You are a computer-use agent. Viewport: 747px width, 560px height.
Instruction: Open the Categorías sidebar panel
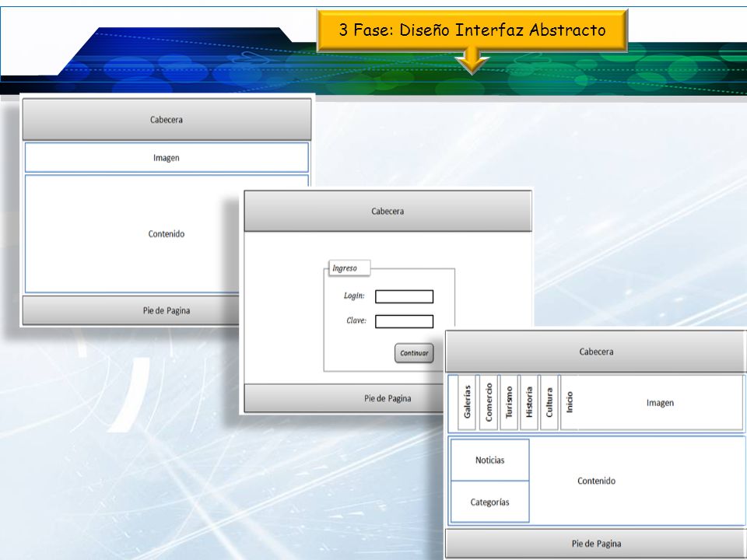[489, 502]
